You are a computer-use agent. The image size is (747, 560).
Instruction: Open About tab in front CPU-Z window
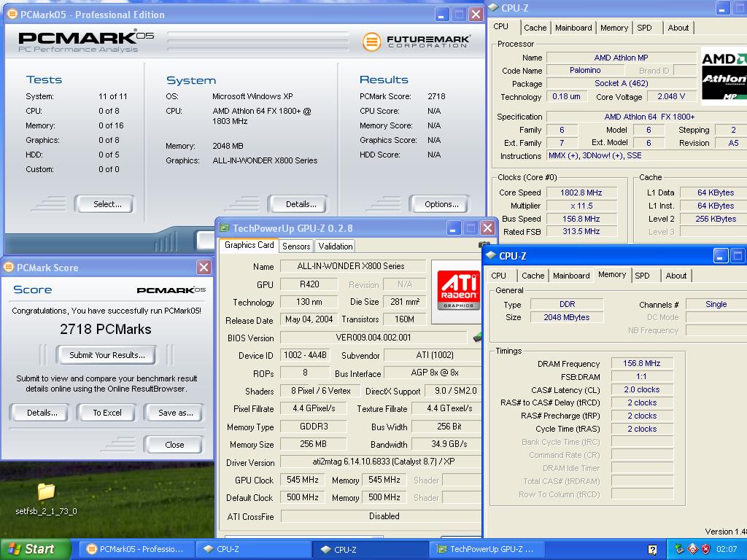click(676, 275)
